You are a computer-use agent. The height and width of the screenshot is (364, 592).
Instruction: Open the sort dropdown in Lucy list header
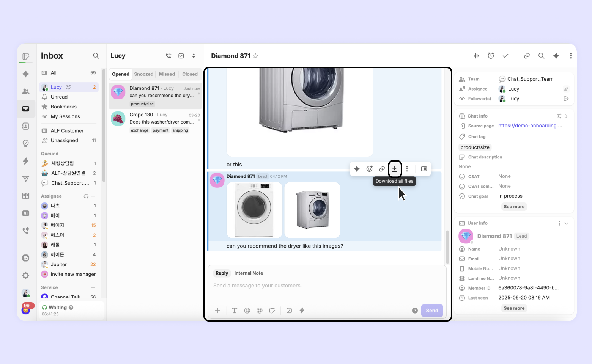[x=194, y=56]
